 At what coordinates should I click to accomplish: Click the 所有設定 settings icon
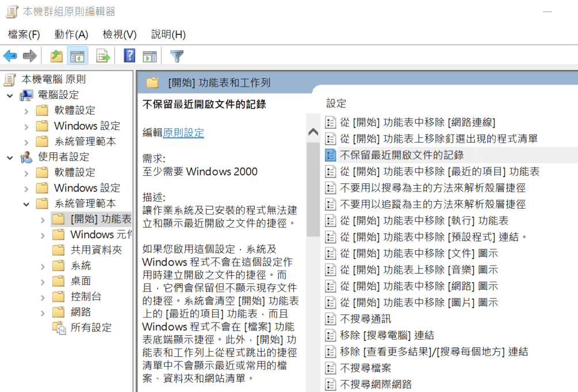59,328
